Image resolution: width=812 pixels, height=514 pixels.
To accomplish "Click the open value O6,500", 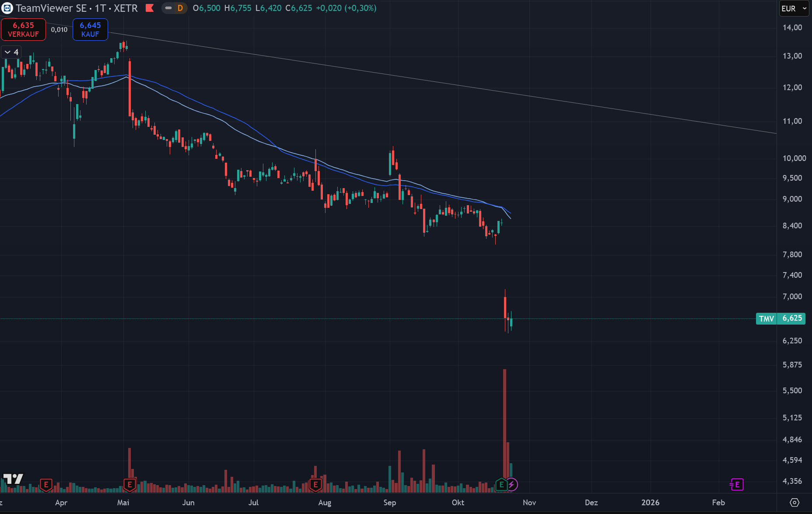I will coord(206,8).
